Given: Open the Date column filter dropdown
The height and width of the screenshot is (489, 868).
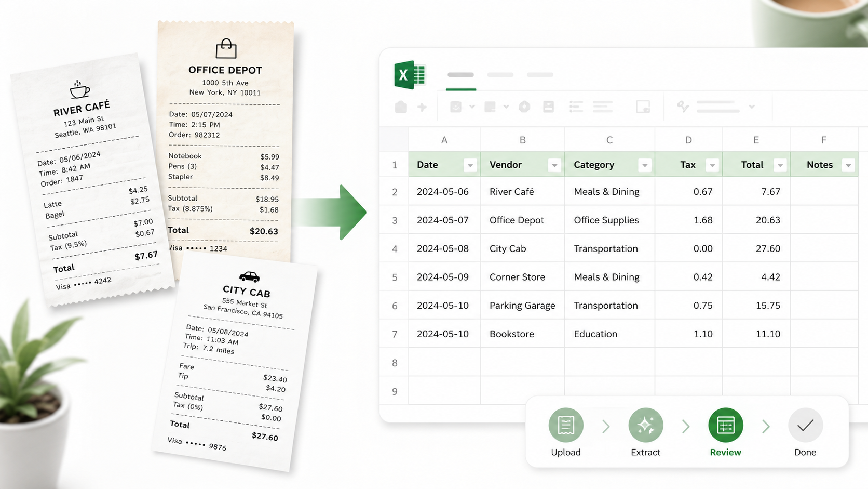Looking at the screenshot, I should click(470, 165).
